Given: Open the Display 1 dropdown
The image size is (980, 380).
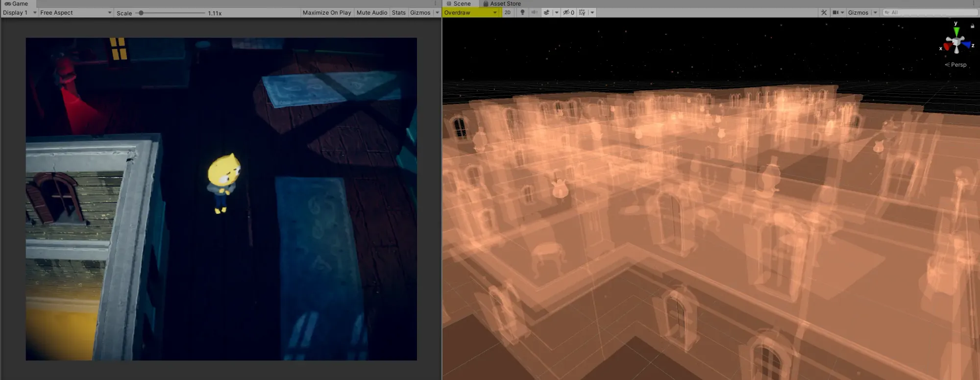Looking at the screenshot, I should (x=20, y=13).
